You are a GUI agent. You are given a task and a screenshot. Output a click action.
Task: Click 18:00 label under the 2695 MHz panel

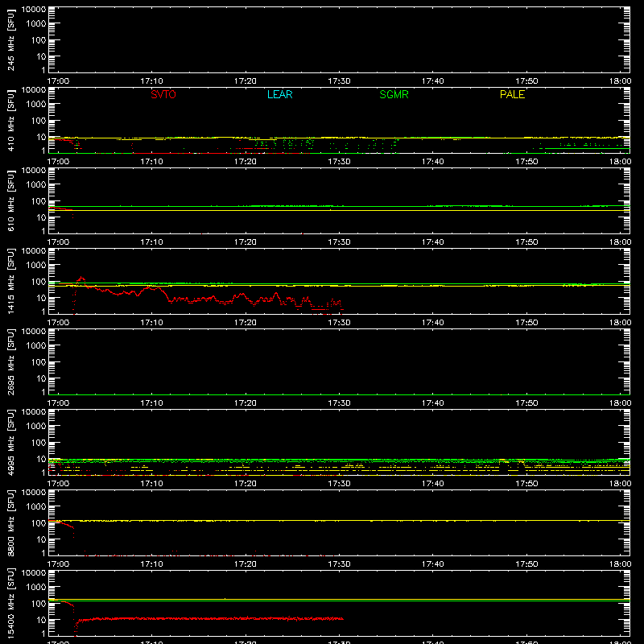620,403
